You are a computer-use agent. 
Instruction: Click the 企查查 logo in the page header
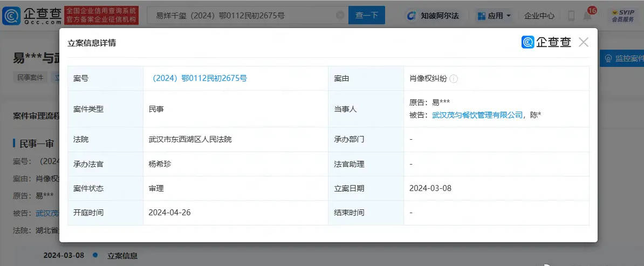tap(31, 15)
